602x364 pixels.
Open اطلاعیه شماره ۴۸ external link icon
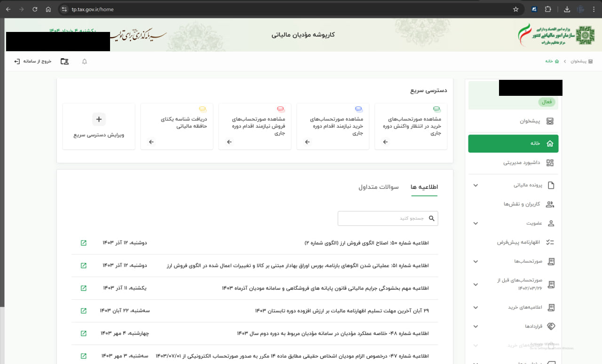click(83, 333)
